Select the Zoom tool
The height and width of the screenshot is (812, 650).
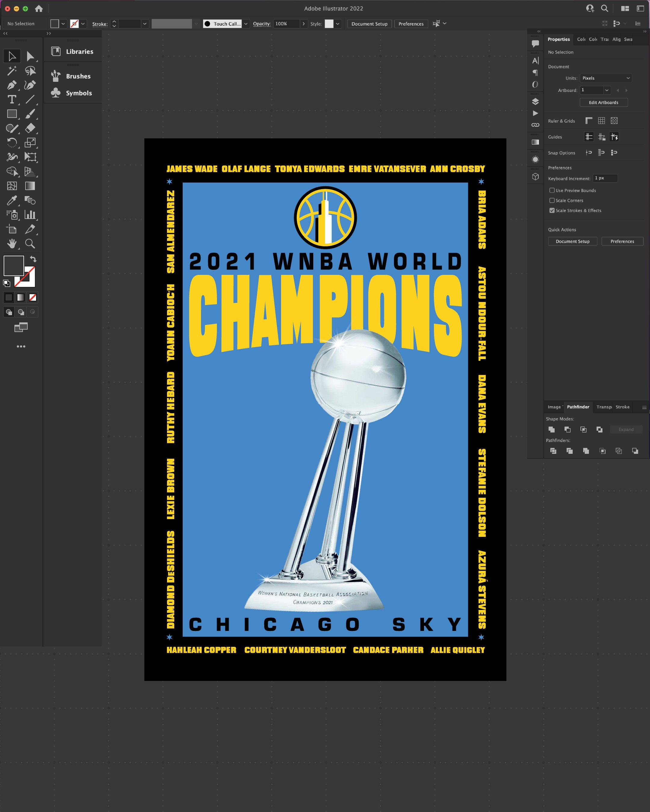pos(30,243)
